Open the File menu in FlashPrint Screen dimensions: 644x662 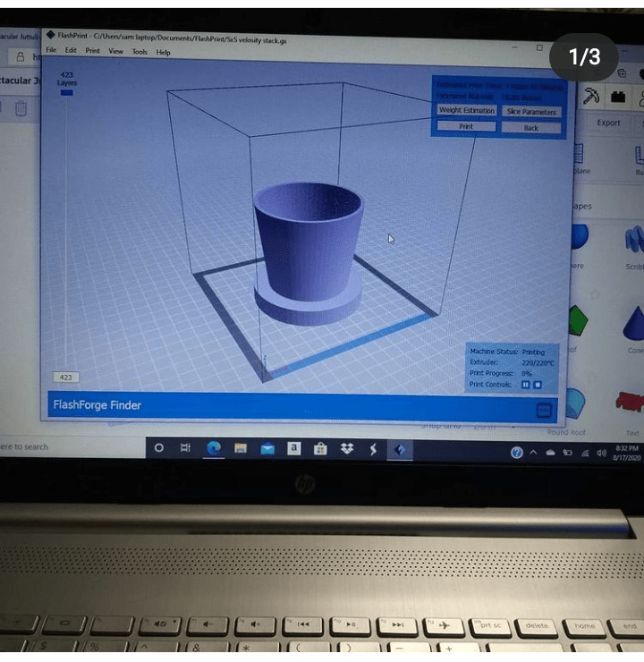pyautogui.click(x=51, y=50)
